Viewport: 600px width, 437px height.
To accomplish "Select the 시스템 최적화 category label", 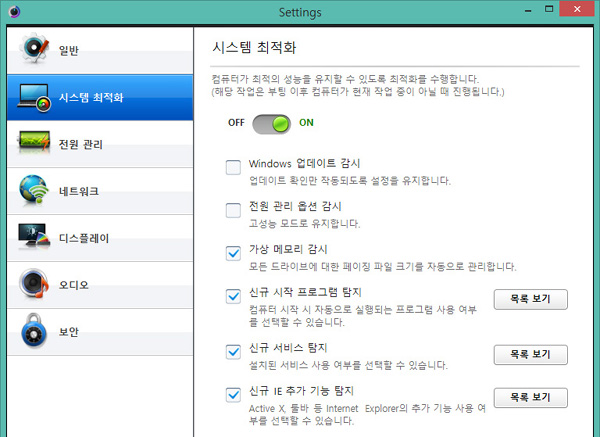I will [91, 98].
